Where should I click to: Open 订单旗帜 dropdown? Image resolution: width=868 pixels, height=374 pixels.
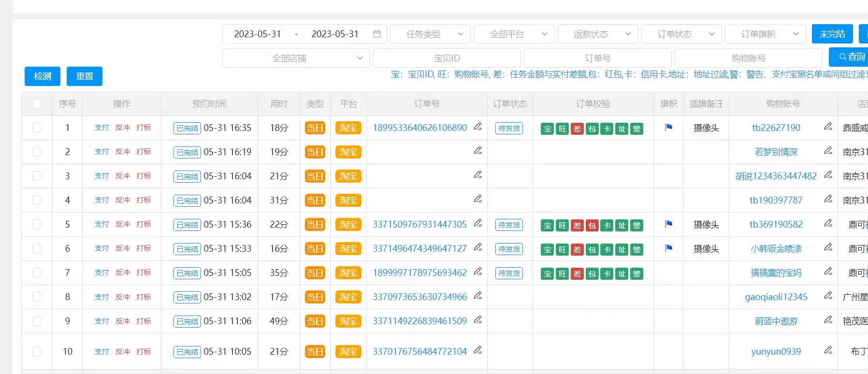pyautogui.click(x=766, y=34)
